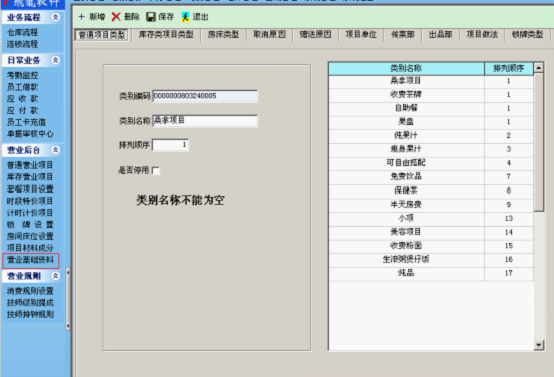Viewport: 554px width, 377px height.
Task: Open 员工卡充值 in the sidebar
Action: click(x=26, y=122)
